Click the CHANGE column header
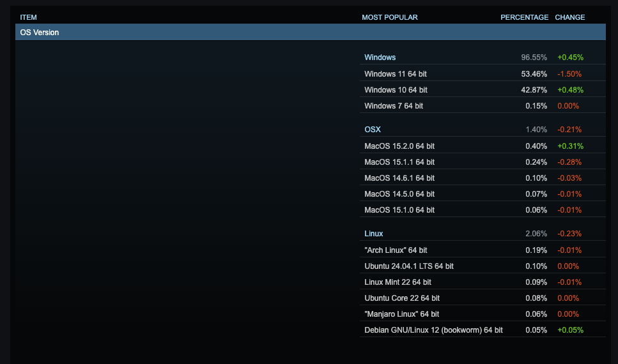 [570, 17]
